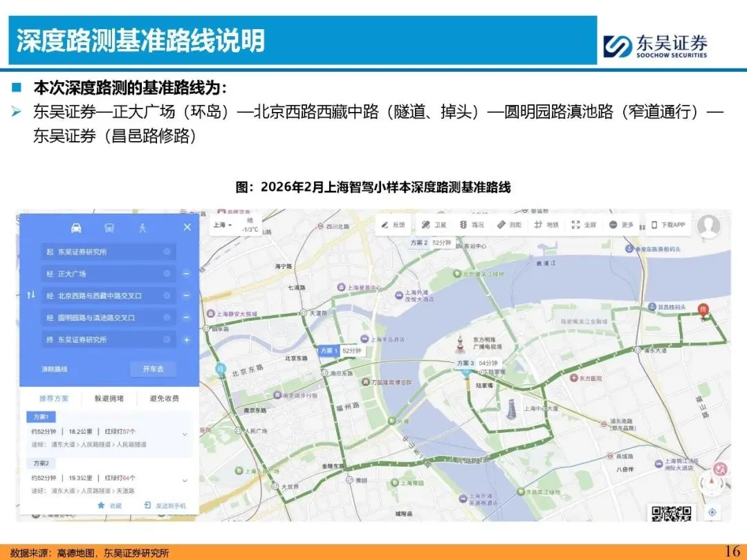The width and height of the screenshot is (747, 560).
Task: Click the compass control on map
Action: [x=711, y=484]
